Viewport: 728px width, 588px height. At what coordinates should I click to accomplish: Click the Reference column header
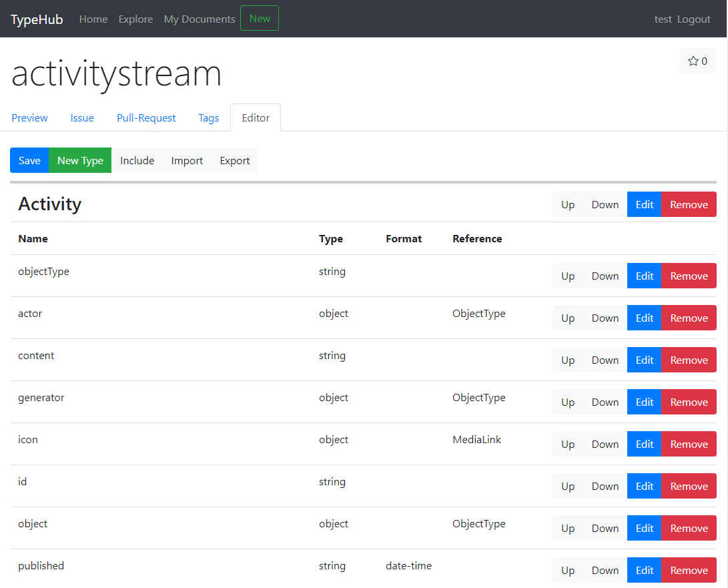477,239
